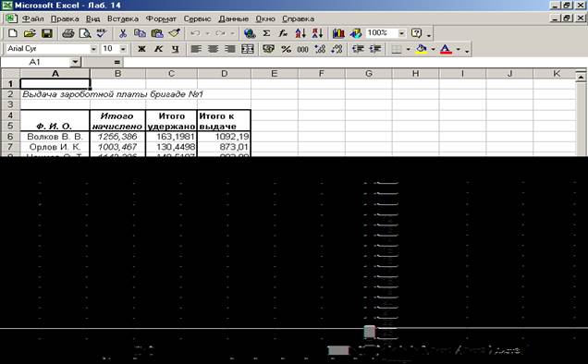Run the spelling check tool
Viewport: 588px width, 364px height.
point(102,33)
